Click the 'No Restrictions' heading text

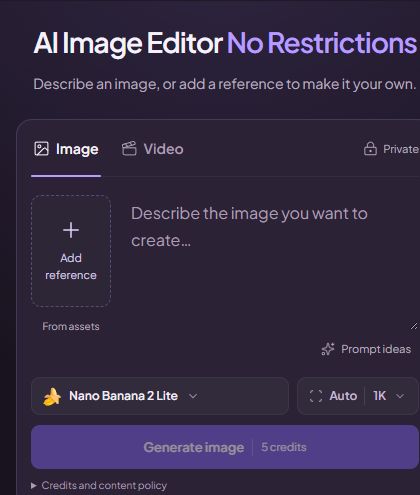point(322,43)
